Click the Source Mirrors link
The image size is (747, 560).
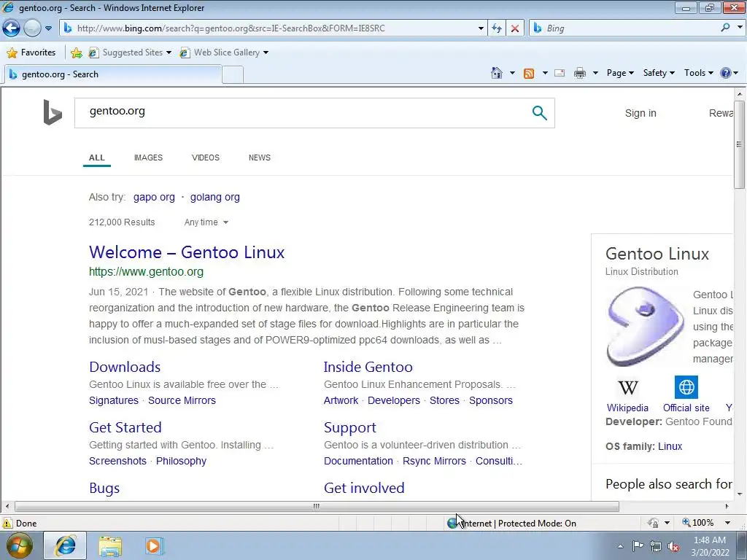tap(182, 400)
